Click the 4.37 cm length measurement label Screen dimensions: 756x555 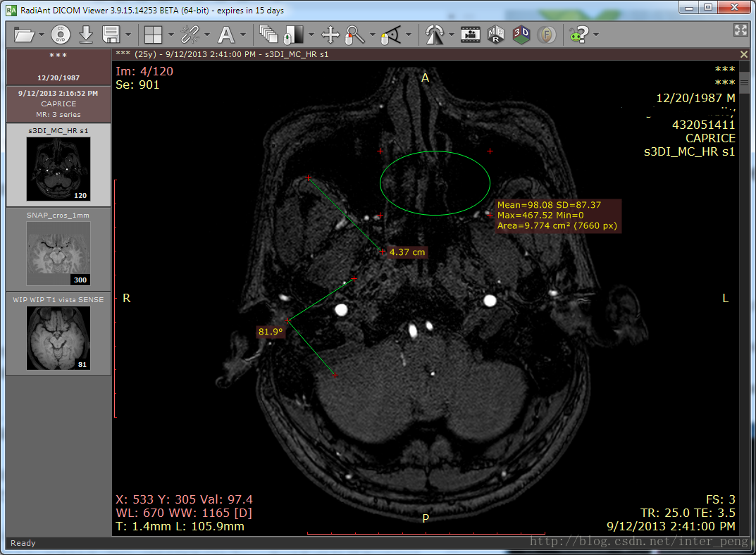point(407,252)
